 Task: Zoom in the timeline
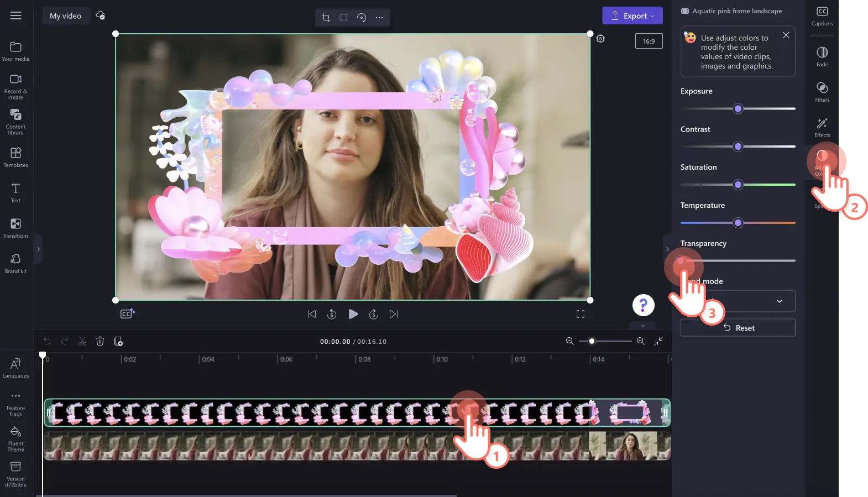click(x=641, y=341)
